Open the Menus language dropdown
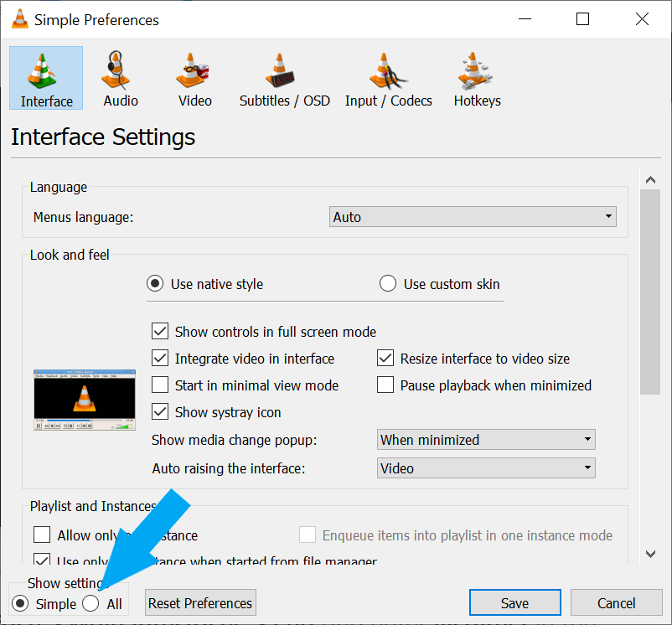 473,217
